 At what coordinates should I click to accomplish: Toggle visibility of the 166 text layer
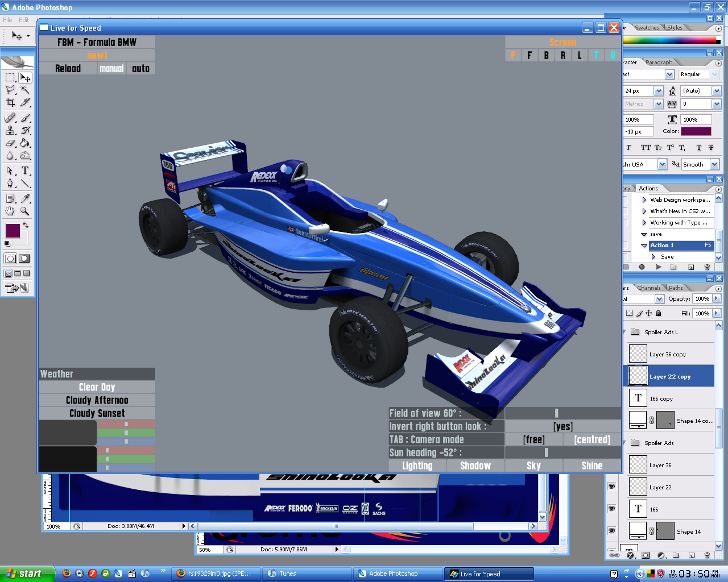[611, 509]
